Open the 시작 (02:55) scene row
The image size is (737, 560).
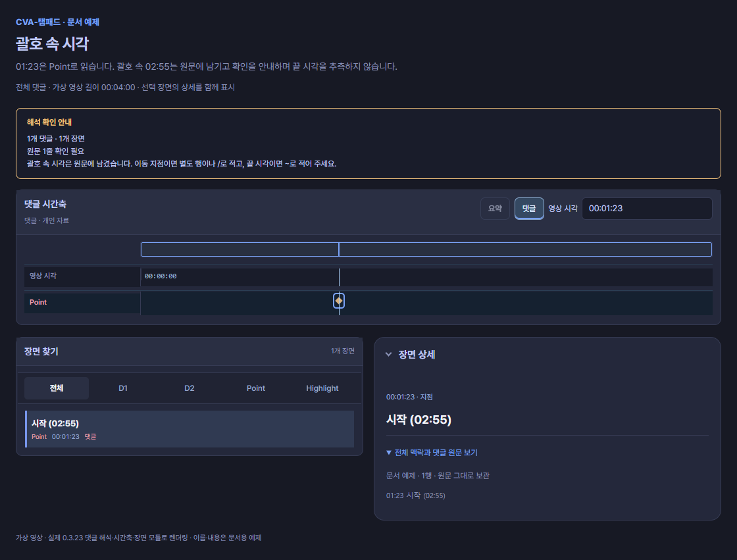coord(190,429)
